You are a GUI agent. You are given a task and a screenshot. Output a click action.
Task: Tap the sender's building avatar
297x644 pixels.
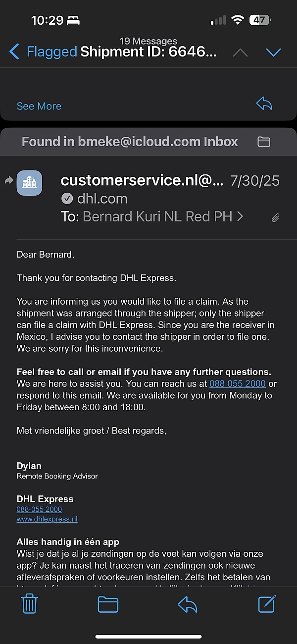(30, 183)
